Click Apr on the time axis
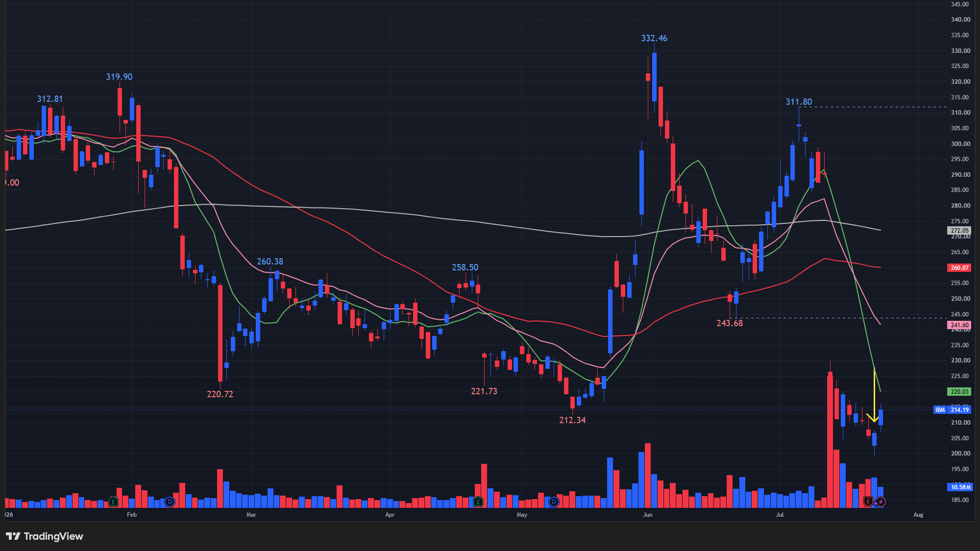This screenshot has width=980, height=551. coord(390,515)
